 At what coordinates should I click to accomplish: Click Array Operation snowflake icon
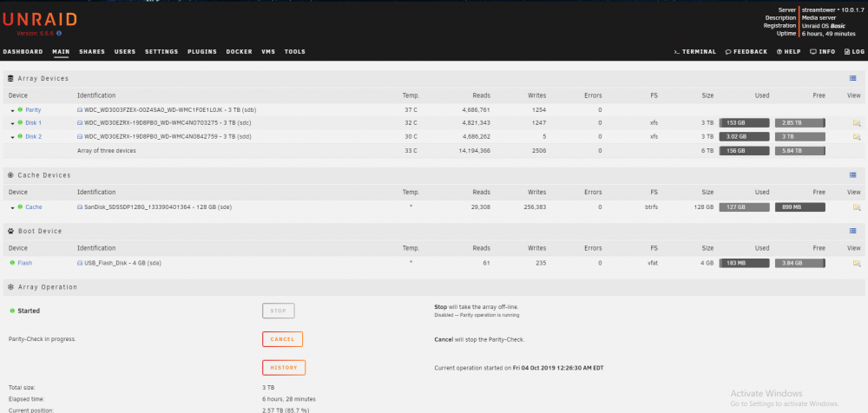[10, 287]
